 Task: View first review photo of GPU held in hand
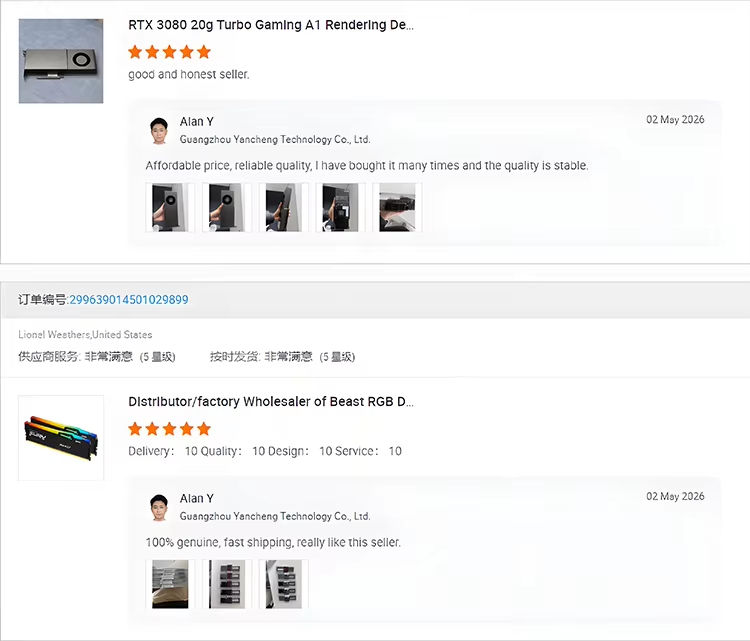pos(170,208)
